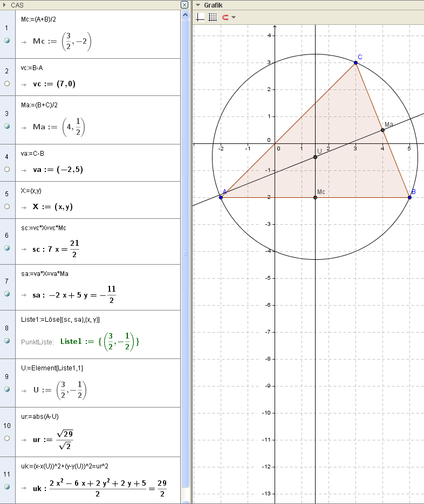Toggle visibility of Mc in row 1
Screen dimensions: 424x504
[x=7, y=40]
